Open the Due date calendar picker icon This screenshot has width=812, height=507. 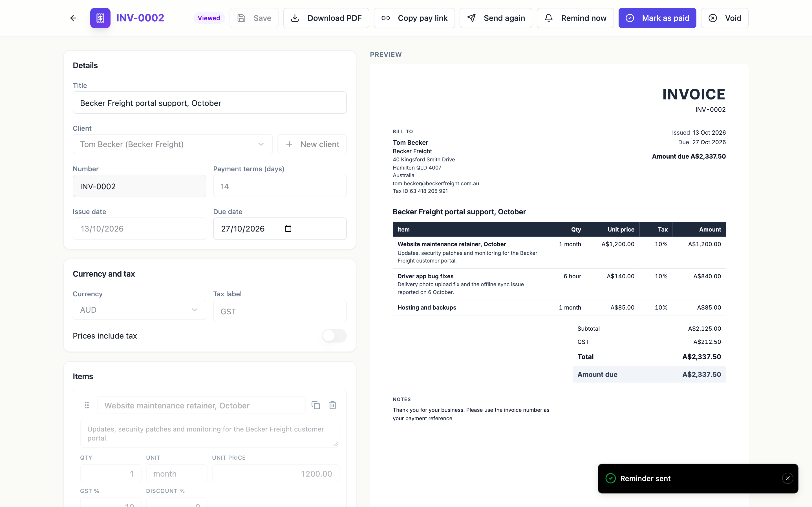288,229
